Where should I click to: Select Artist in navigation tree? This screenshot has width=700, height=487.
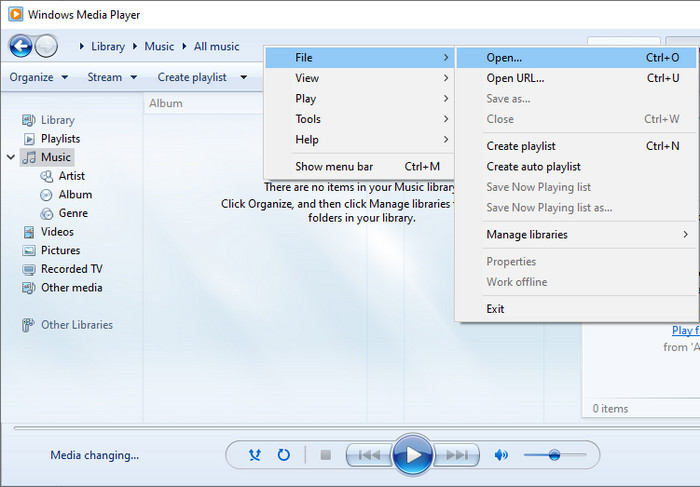pos(71,176)
